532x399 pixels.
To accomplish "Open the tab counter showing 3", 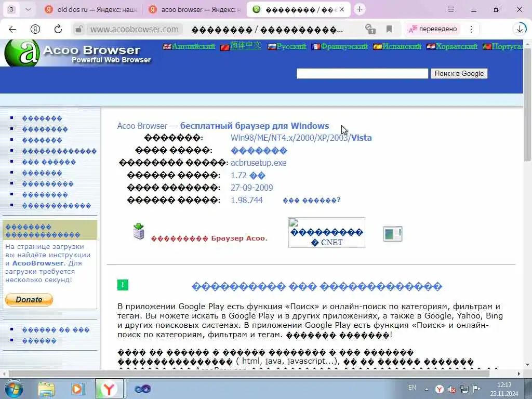I will (x=11, y=9).
